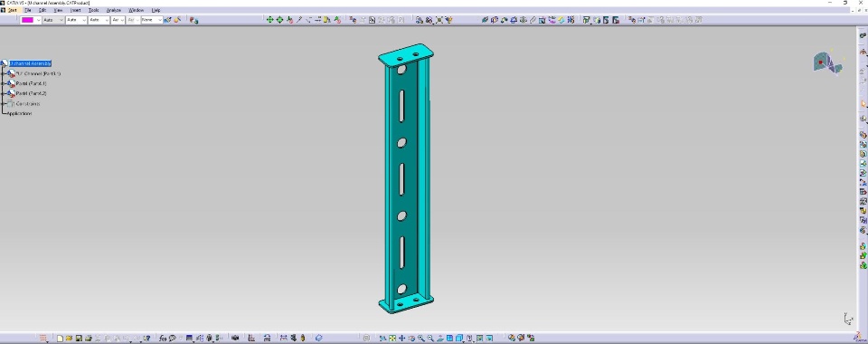The width and height of the screenshot is (868, 344).
Task: Click the Create Multi-View icon
Action: 449,338
